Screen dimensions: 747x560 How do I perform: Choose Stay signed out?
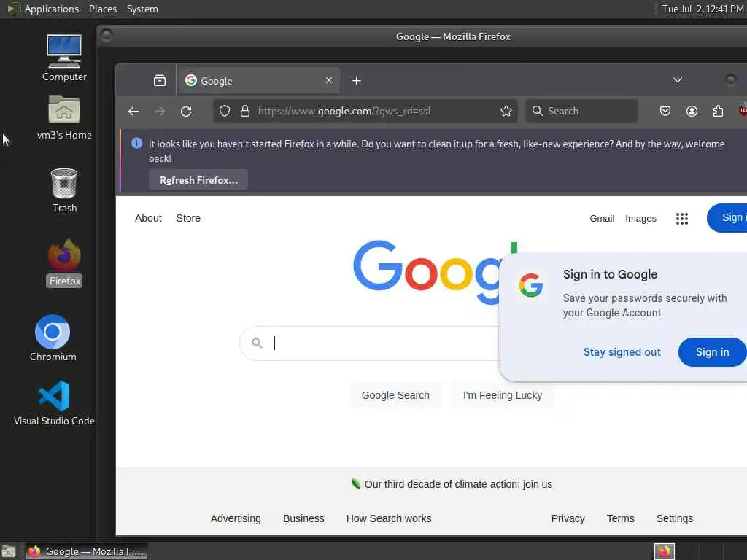click(622, 352)
